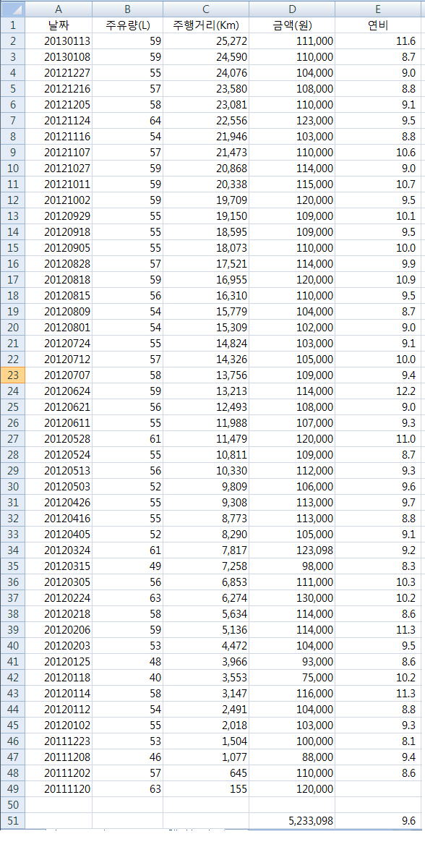Select column E header
425x868 pixels.
(377, 9)
